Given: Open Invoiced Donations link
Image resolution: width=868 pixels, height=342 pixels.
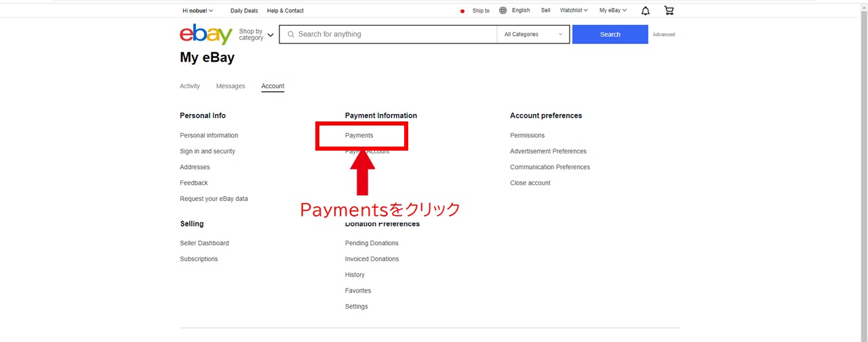Looking at the screenshot, I should coord(372,259).
